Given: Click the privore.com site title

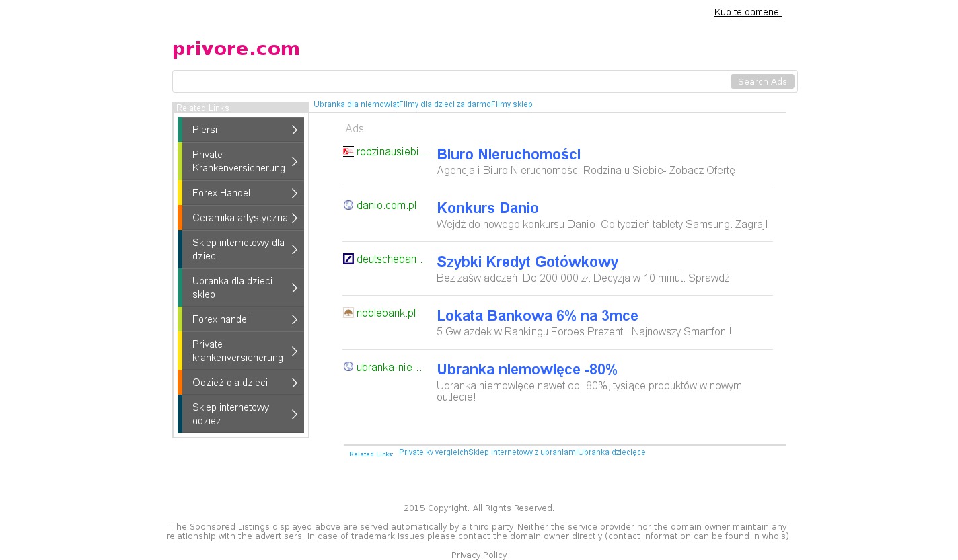Looking at the screenshot, I should [x=236, y=49].
